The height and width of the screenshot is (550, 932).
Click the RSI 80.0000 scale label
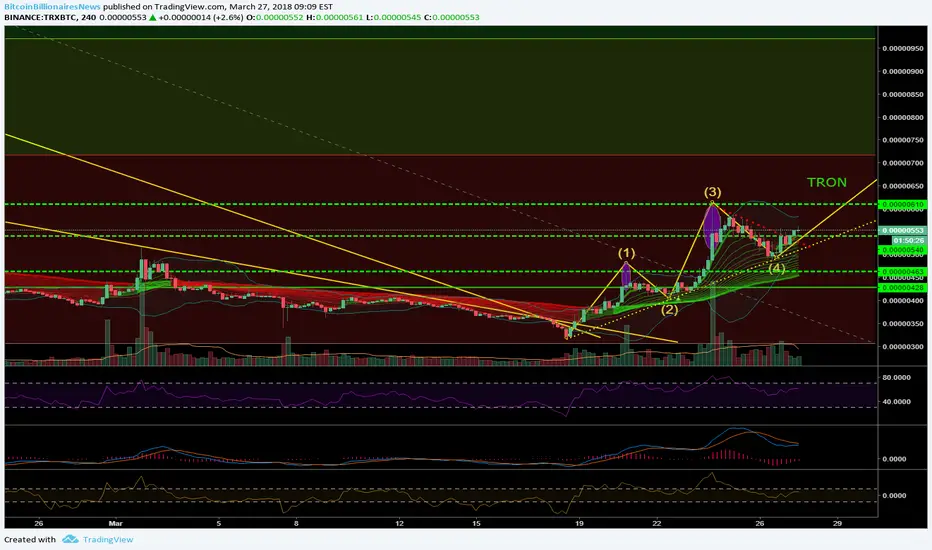coord(896,378)
